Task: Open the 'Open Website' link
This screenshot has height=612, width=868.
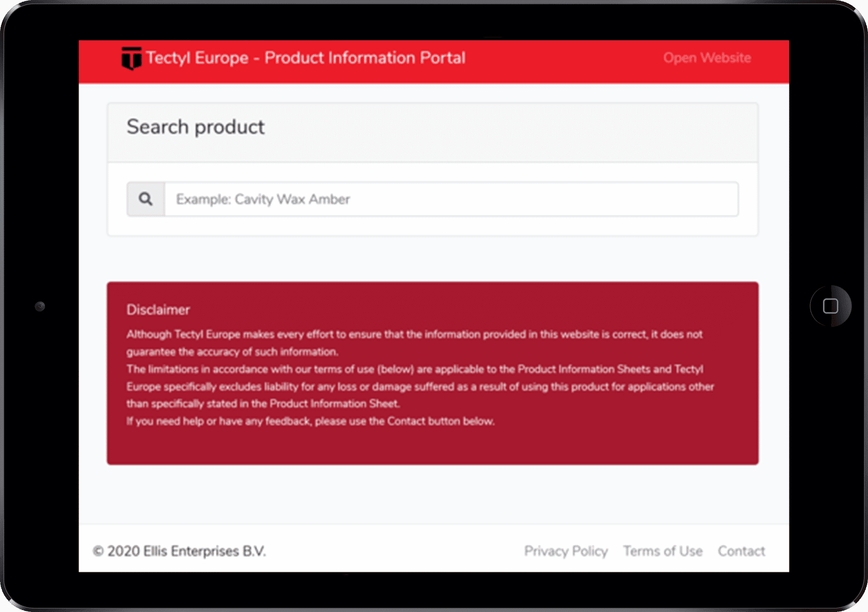Action: [x=707, y=58]
